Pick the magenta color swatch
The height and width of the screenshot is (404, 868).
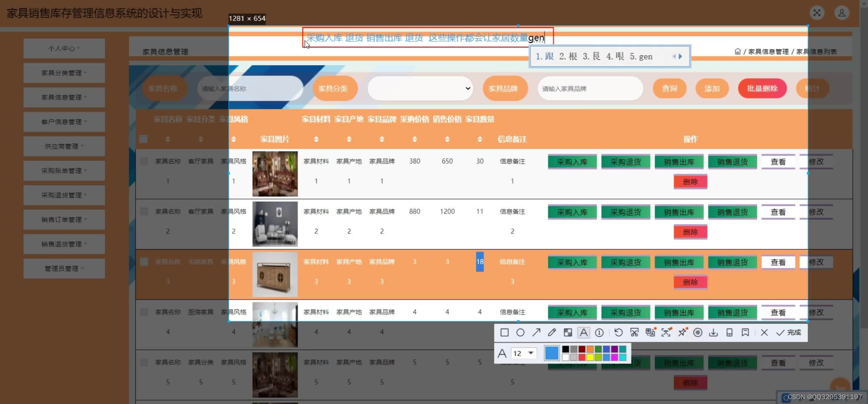tap(614, 357)
